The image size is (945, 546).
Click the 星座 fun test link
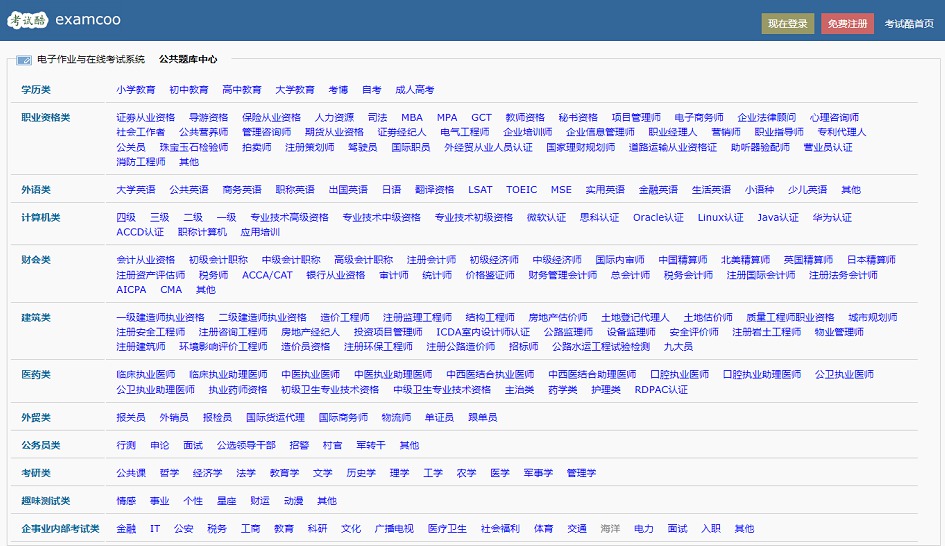(227, 501)
